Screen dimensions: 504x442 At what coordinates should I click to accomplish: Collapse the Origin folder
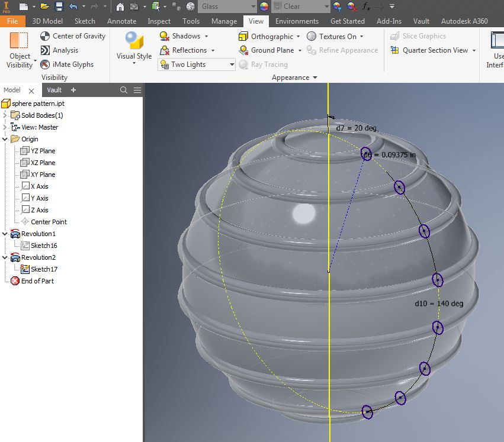(x=5, y=138)
